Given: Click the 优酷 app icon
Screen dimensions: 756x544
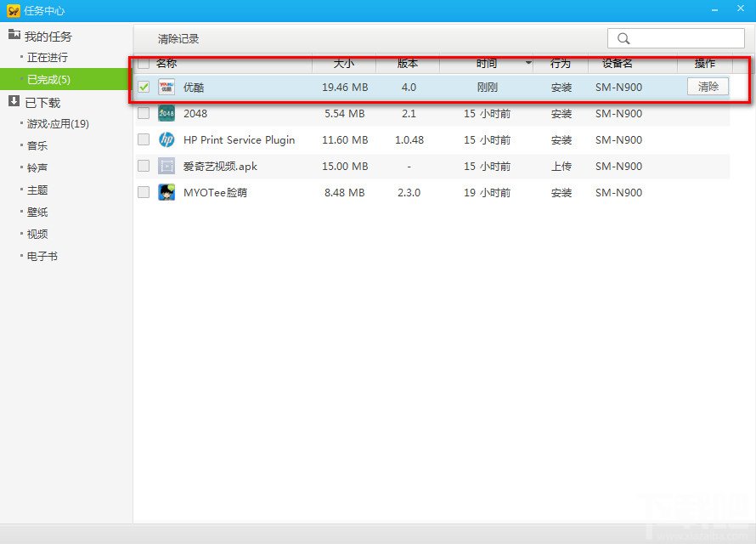Looking at the screenshot, I should (166, 87).
